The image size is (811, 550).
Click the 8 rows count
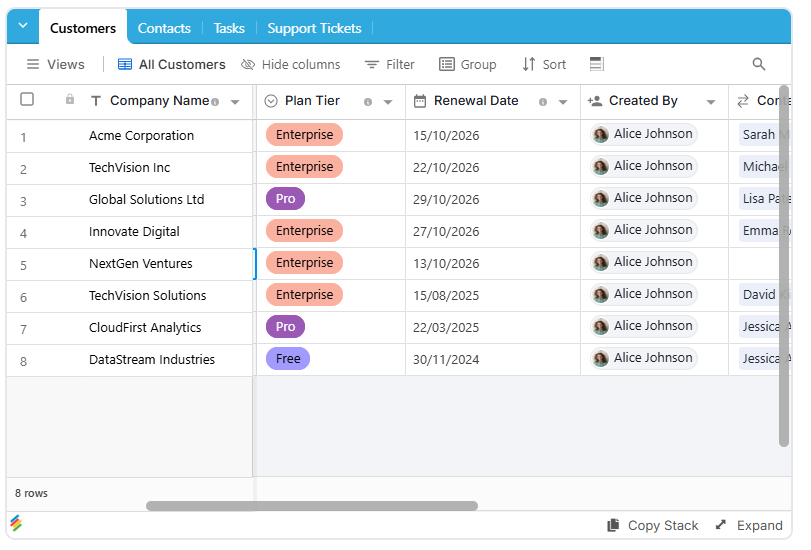pyautogui.click(x=31, y=494)
